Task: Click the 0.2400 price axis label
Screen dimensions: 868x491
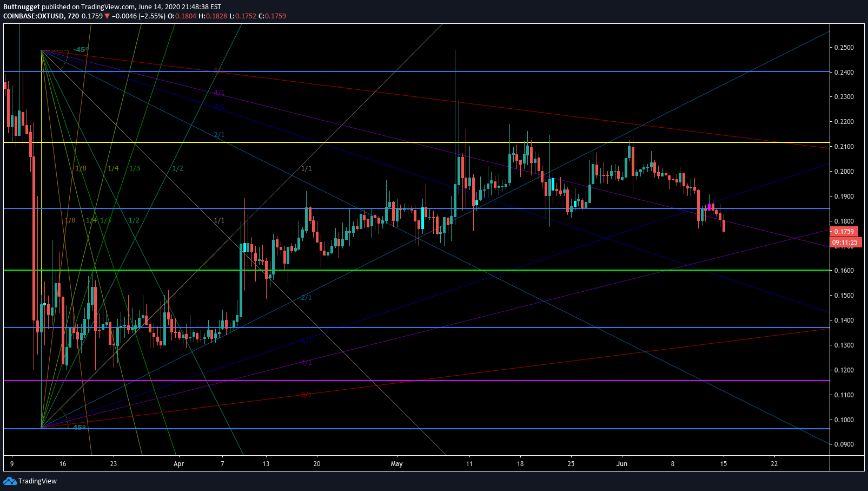Action: 844,73
